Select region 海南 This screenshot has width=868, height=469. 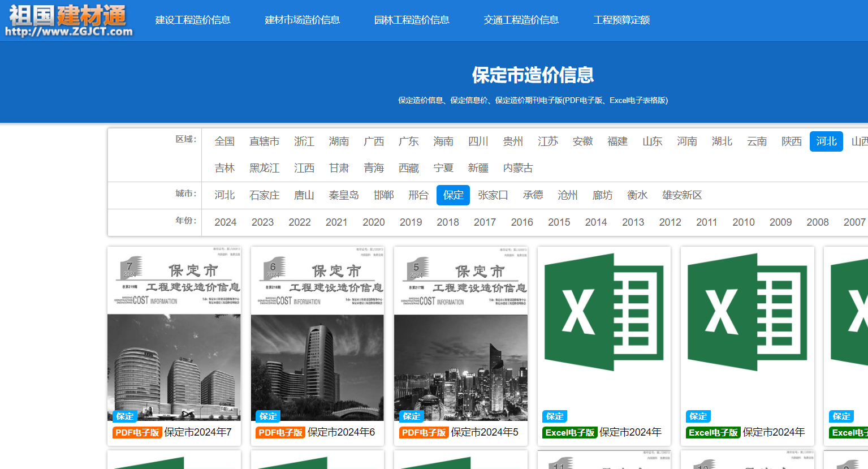click(443, 141)
